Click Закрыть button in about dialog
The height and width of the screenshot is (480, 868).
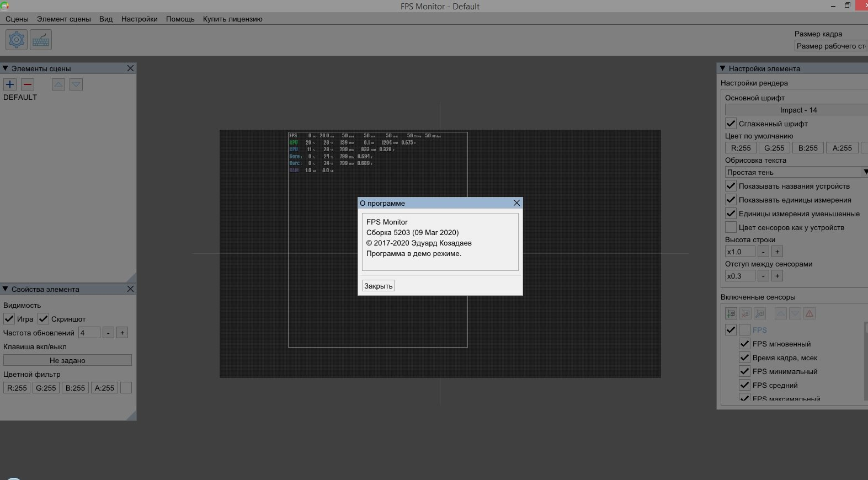378,286
